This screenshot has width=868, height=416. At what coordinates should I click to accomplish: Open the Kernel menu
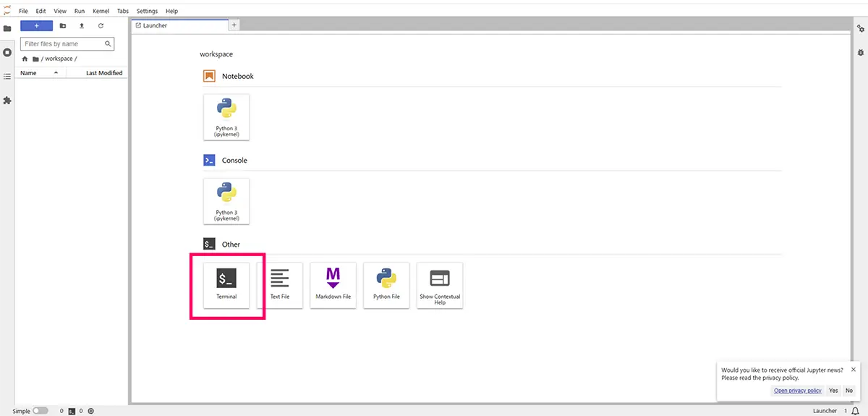101,12
